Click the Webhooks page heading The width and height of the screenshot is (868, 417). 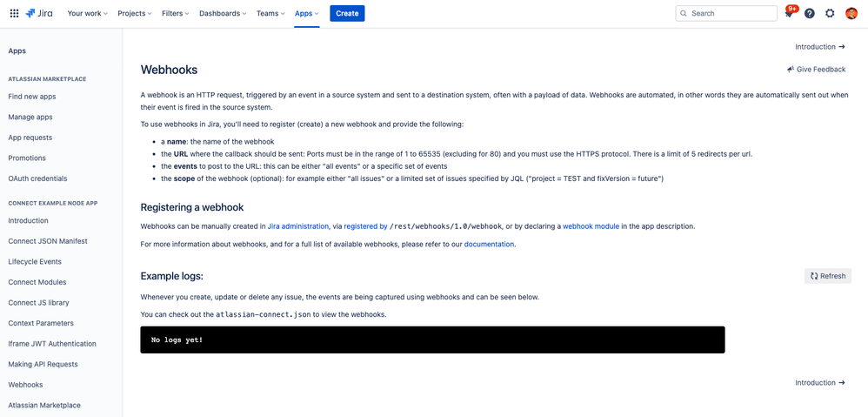(169, 70)
